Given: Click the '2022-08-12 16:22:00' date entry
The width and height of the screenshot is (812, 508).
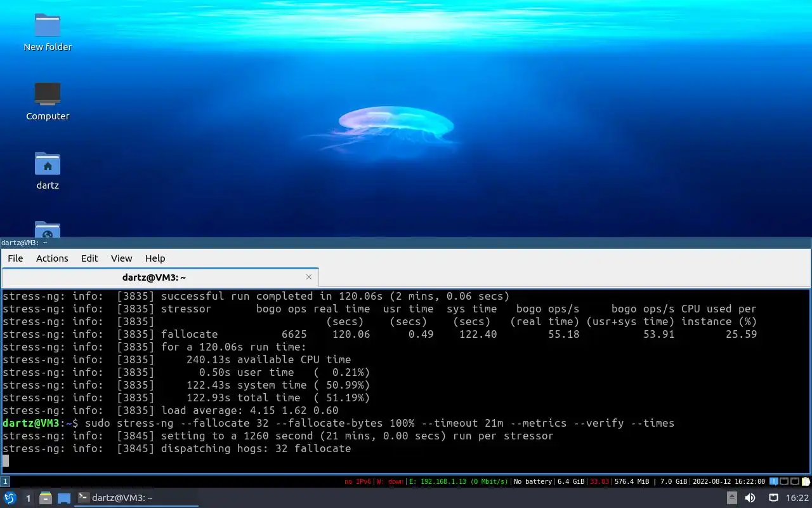Looking at the screenshot, I should [729, 481].
